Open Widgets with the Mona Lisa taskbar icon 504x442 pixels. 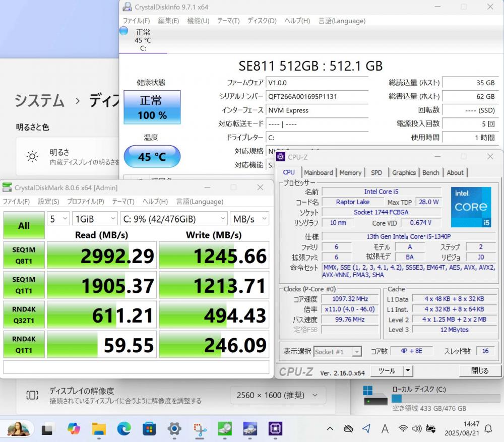(x=18, y=429)
